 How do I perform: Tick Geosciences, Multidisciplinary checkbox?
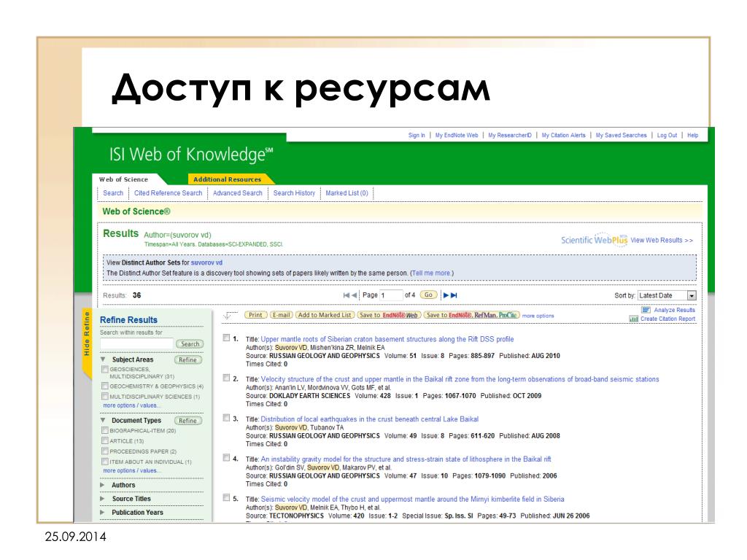pos(105,369)
